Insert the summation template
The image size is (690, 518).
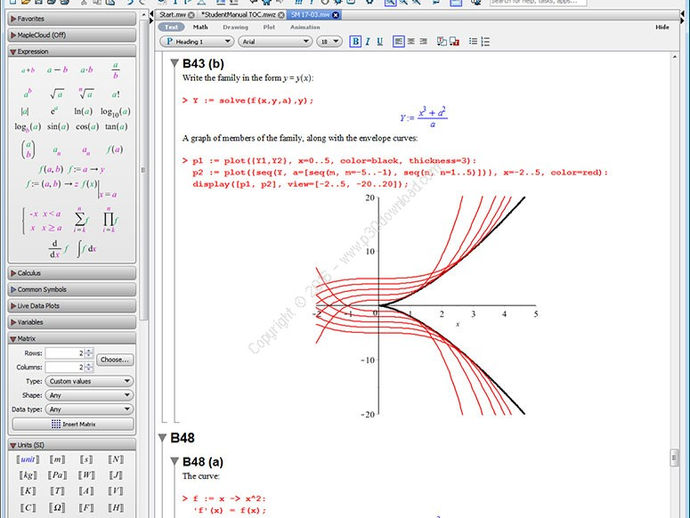tap(81, 219)
